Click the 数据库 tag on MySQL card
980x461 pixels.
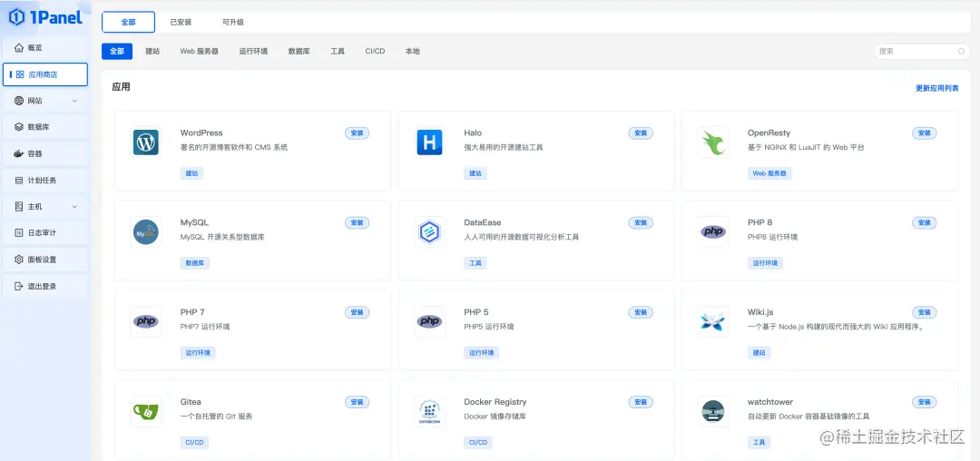pos(195,263)
